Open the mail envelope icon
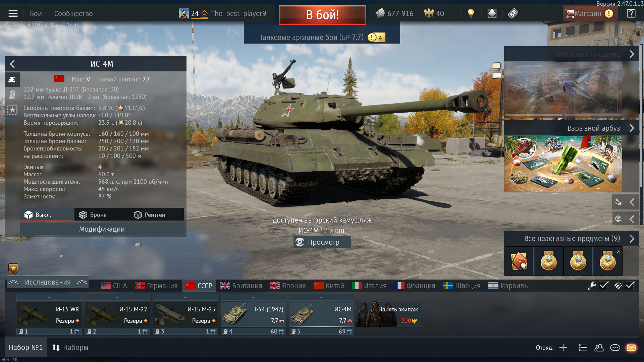Screen dimensions: 644x362 pos(631,348)
